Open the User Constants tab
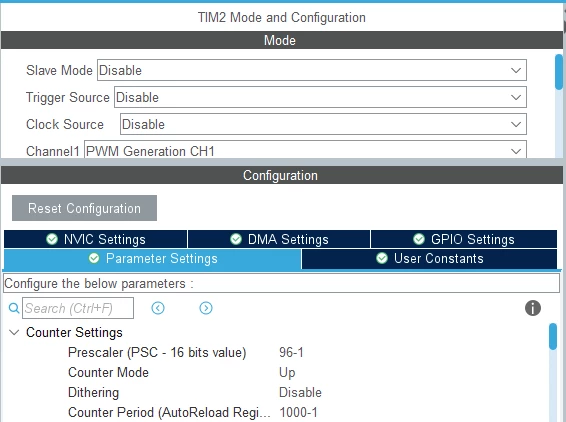566x422 pixels. 429,258
